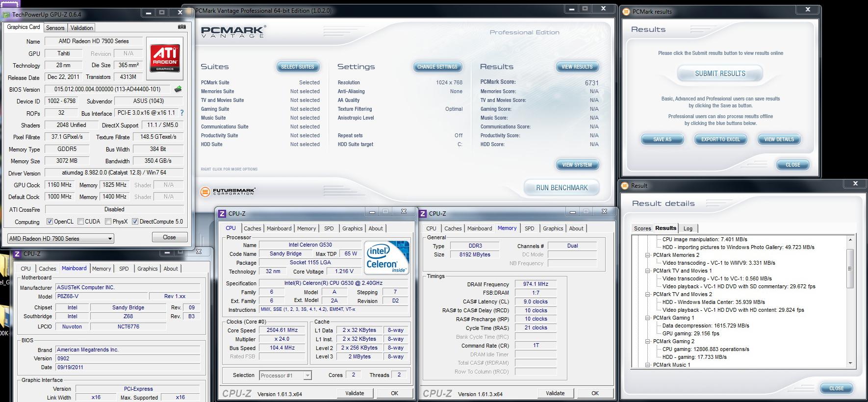
Task: Click the PCMark results window orange icon
Action: click(626, 11)
